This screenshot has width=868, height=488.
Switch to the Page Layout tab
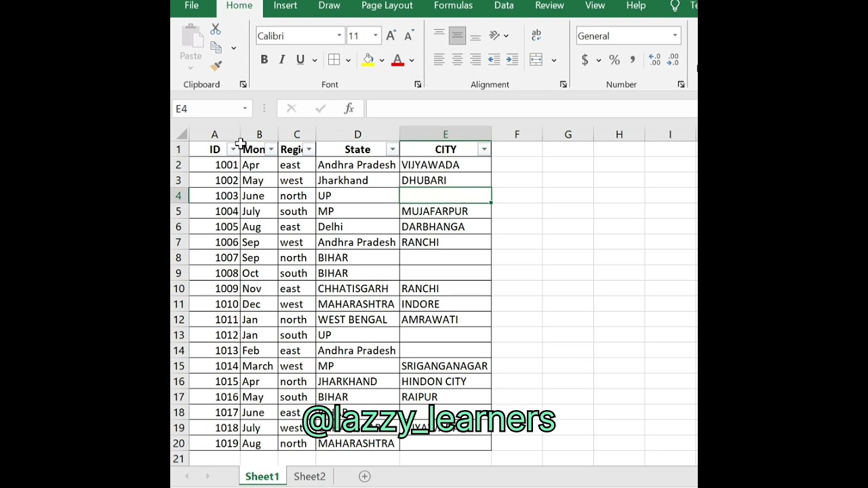pos(387,5)
